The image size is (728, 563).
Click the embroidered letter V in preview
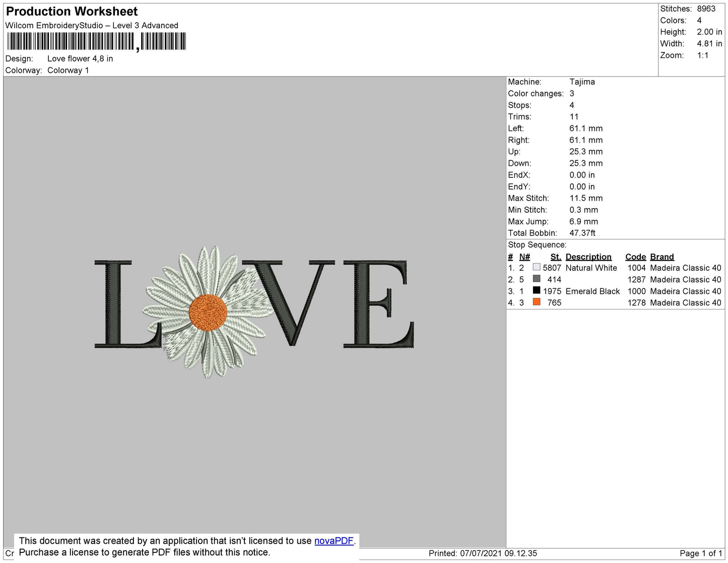click(289, 304)
